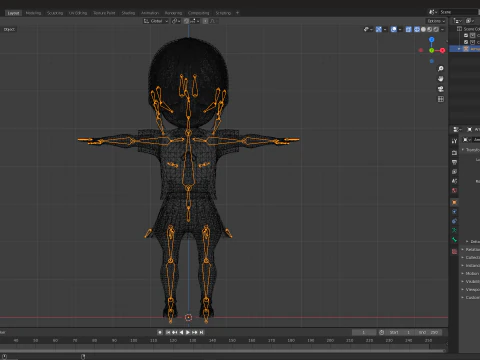Expand the Visibility panel in properties
480x360 pixels.
tap(471, 281)
